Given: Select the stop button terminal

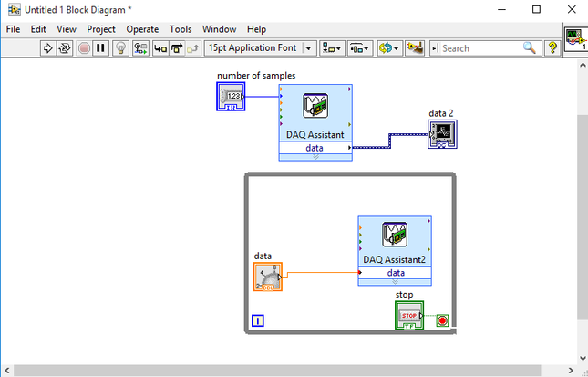Looking at the screenshot, I should [x=409, y=316].
